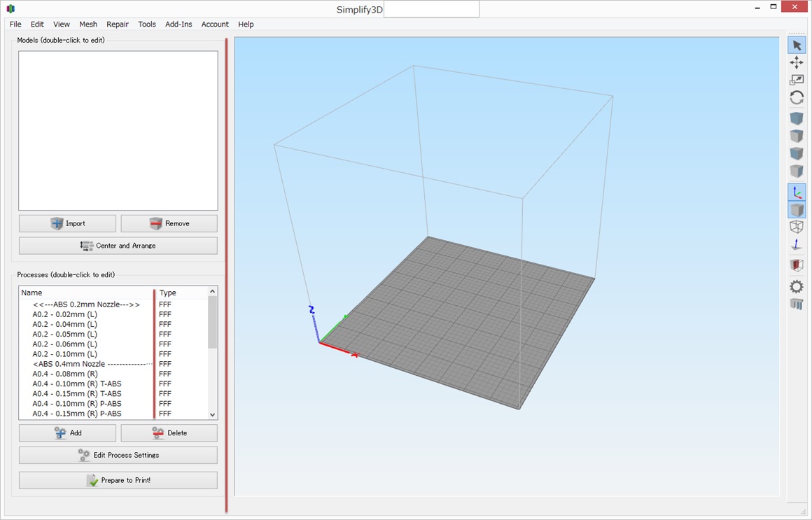Viewport: 812px width, 520px height.
Task: Activate the rotate models tool
Action: coord(797,97)
